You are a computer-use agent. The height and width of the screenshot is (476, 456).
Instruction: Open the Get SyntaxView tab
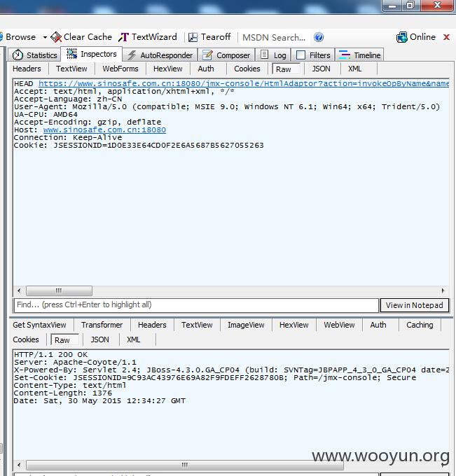click(x=39, y=325)
